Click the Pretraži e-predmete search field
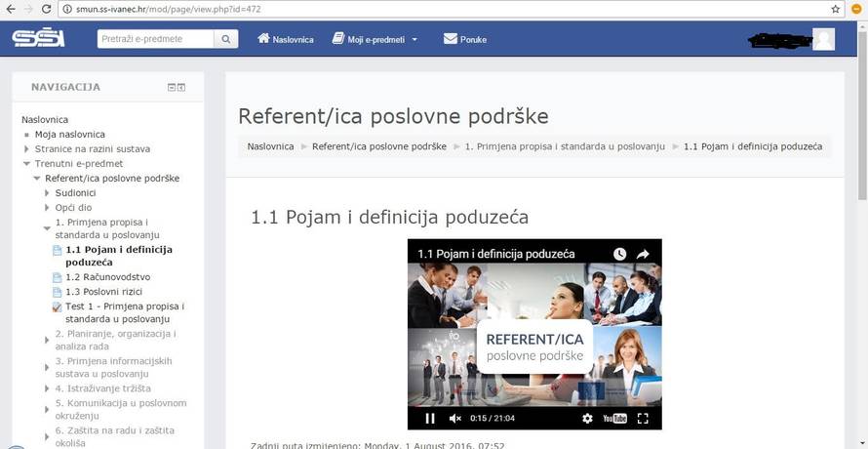The width and height of the screenshot is (868, 449). tap(155, 39)
